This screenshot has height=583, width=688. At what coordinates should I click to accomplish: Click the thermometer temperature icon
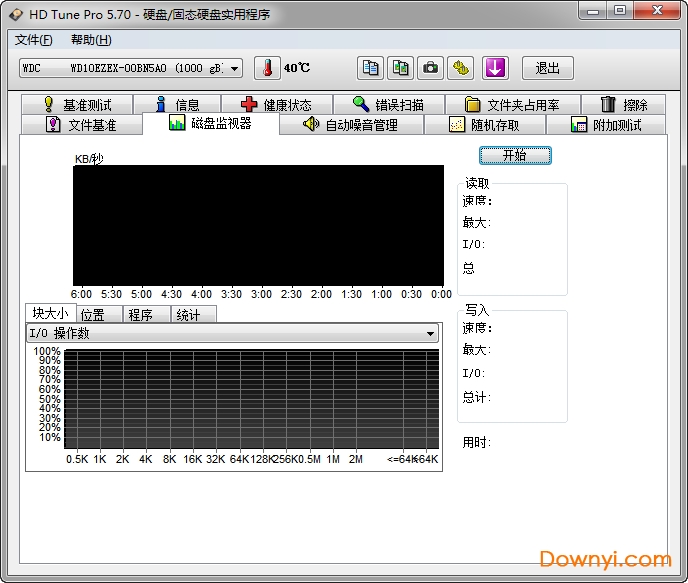[x=267, y=68]
